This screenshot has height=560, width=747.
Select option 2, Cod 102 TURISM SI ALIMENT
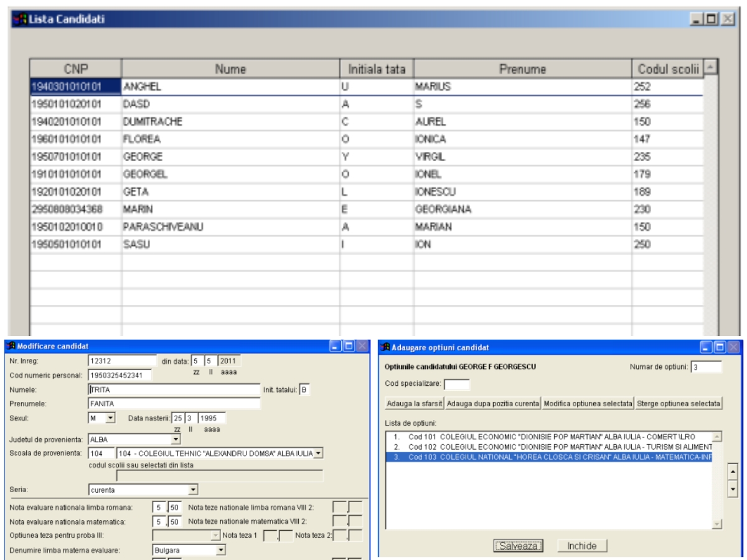click(548, 447)
